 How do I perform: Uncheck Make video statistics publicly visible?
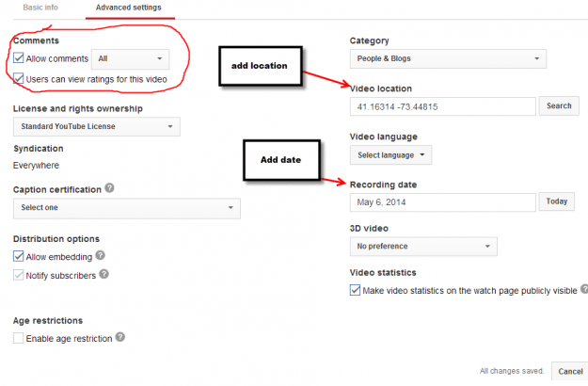pos(355,290)
